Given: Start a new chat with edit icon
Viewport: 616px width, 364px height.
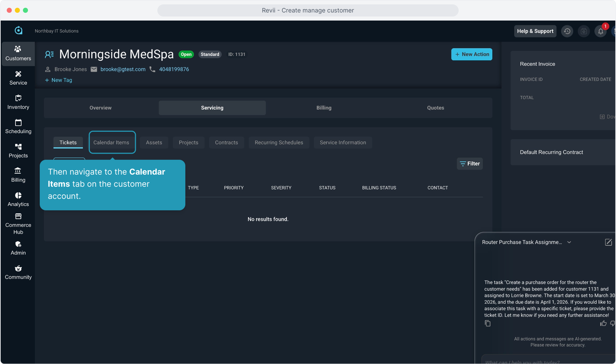Looking at the screenshot, I should click(608, 242).
